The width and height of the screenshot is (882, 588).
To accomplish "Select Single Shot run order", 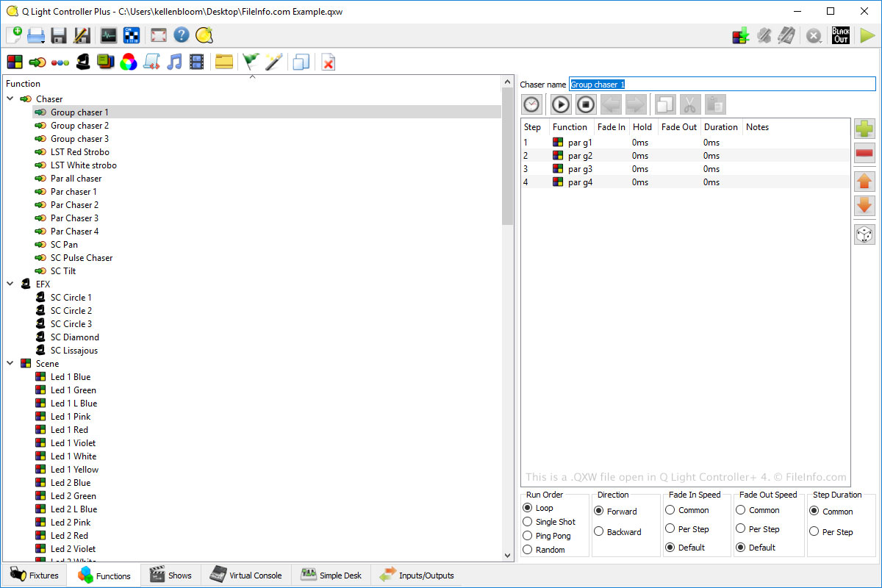I will [x=549, y=522].
